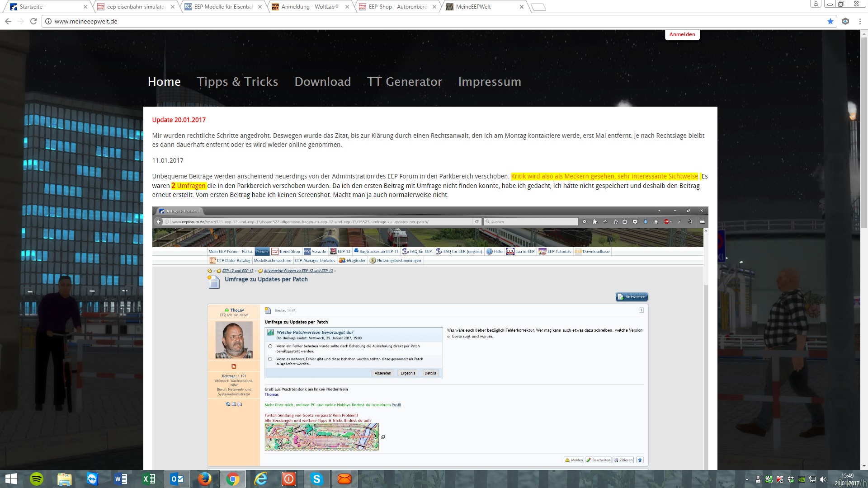The height and width of the screenshot is (488, 868).
Task: Click the bookmark star in the address bar
Action: coord(830,21)
